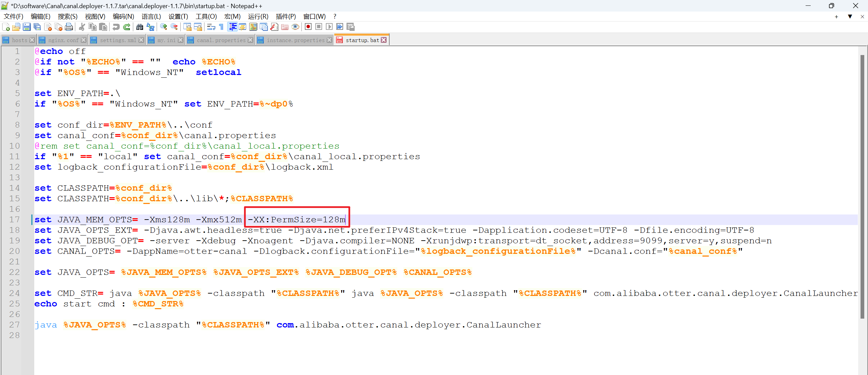This screenshot has width=868, height=375.
Task: Click the Find binoculars icon
Action: point(139,27)
